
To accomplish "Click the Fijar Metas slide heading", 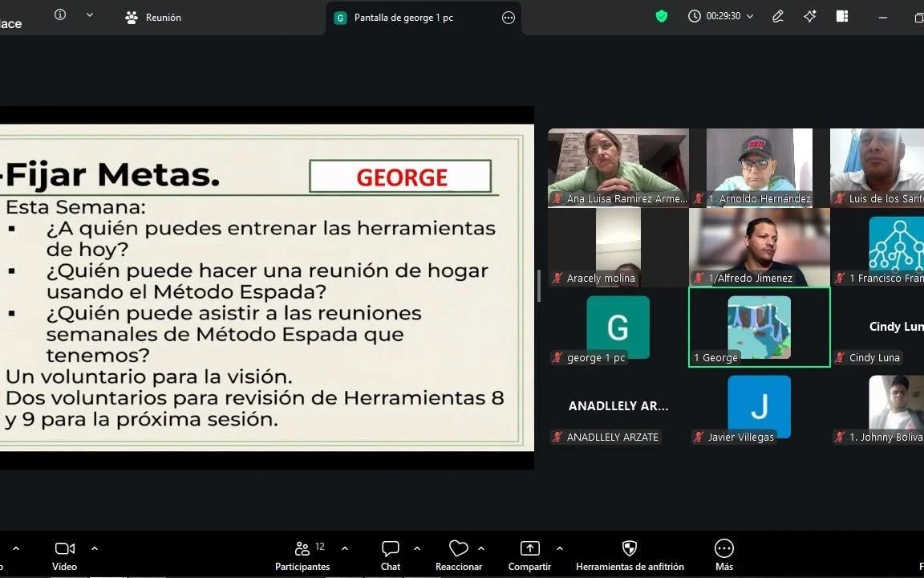I will (x=112, y=175).
